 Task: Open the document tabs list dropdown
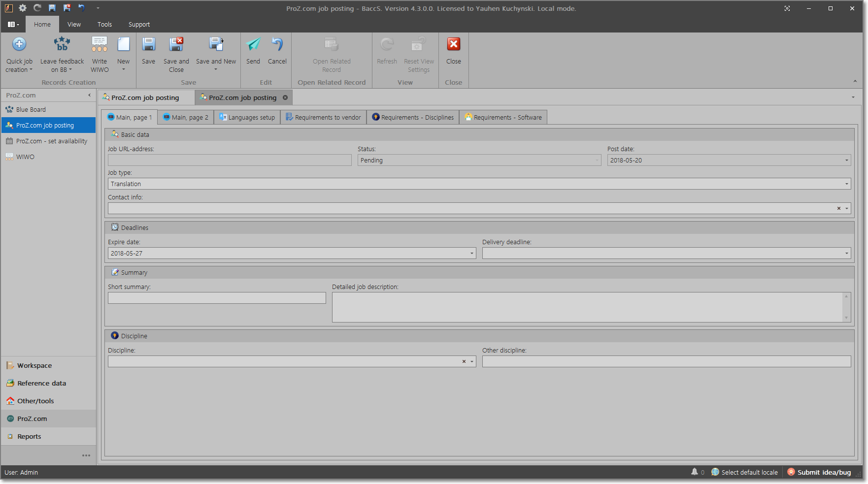coord(853,97)
